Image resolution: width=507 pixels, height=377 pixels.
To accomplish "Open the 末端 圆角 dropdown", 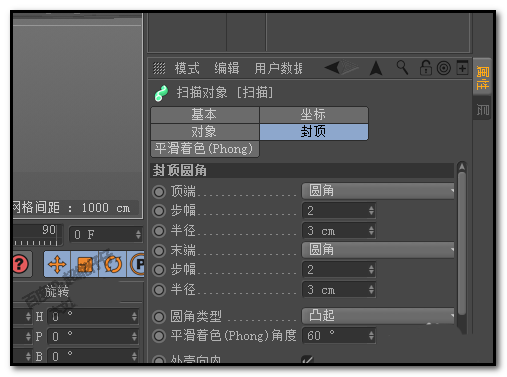I will coord(378,250).
